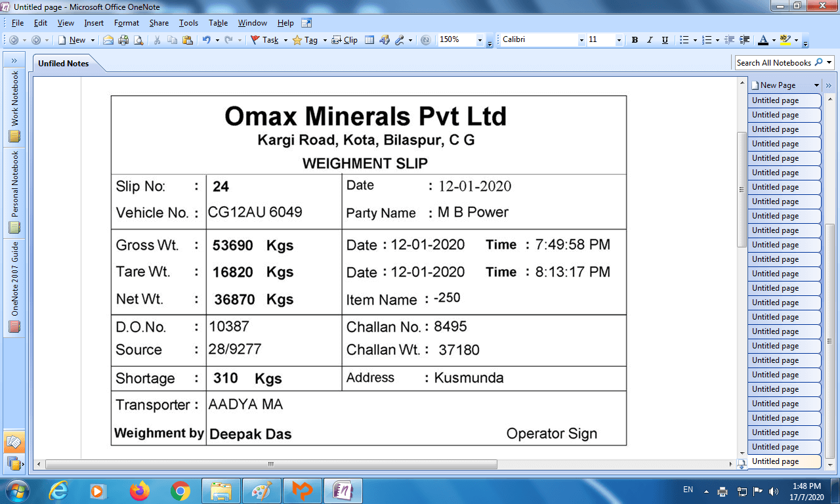
Task: Expand the Task flag dropdown arrow
Action: click(285, 40)
